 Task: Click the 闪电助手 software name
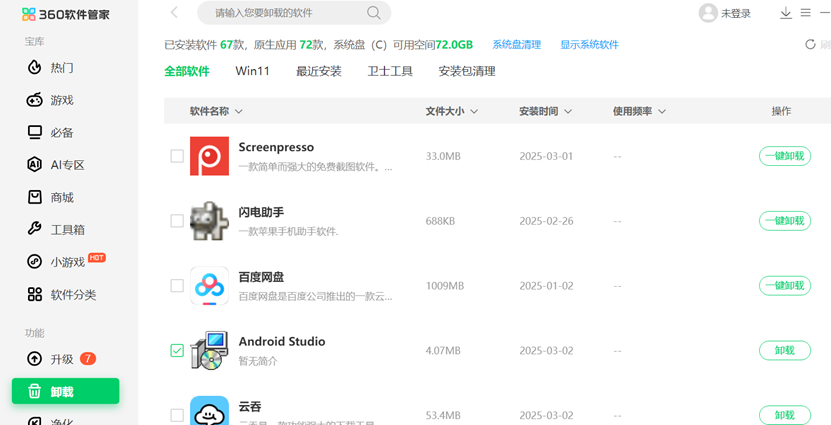pyautogui.click(x=261, y=212)
